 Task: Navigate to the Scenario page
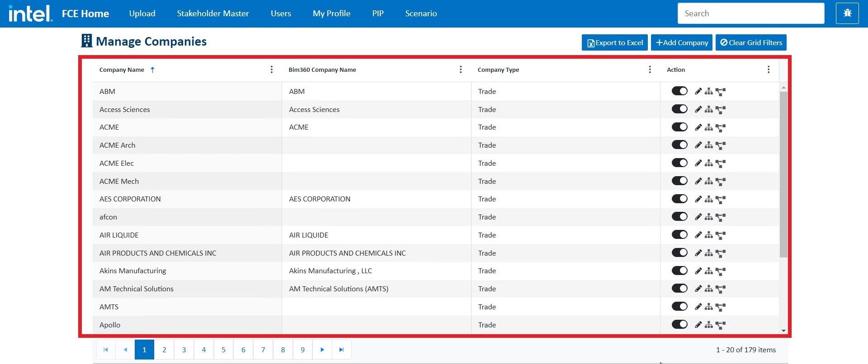coord(421,14)
